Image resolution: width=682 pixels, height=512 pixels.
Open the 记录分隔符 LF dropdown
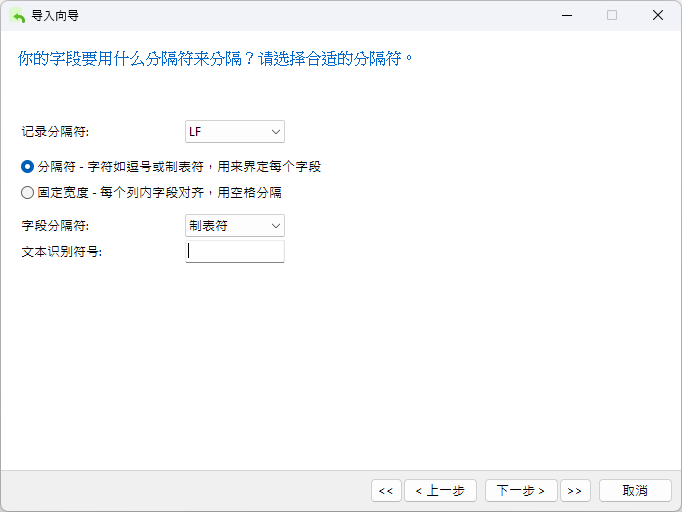pos(235,131)
